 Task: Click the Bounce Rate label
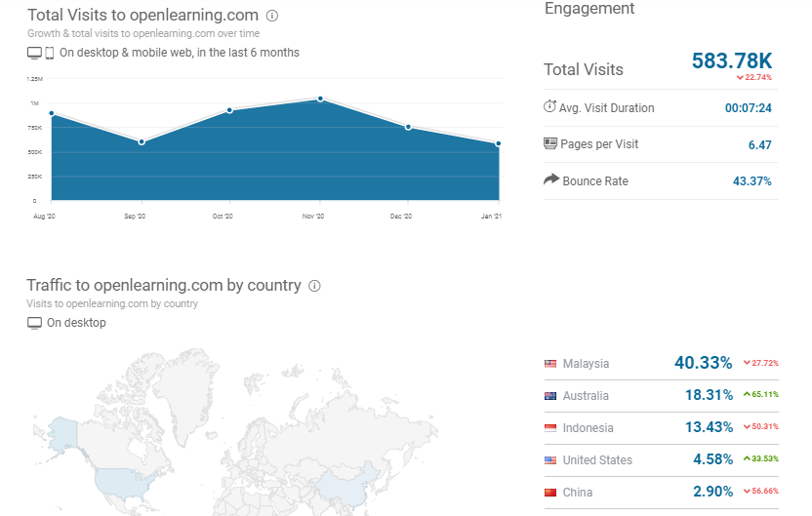[595, 181]
